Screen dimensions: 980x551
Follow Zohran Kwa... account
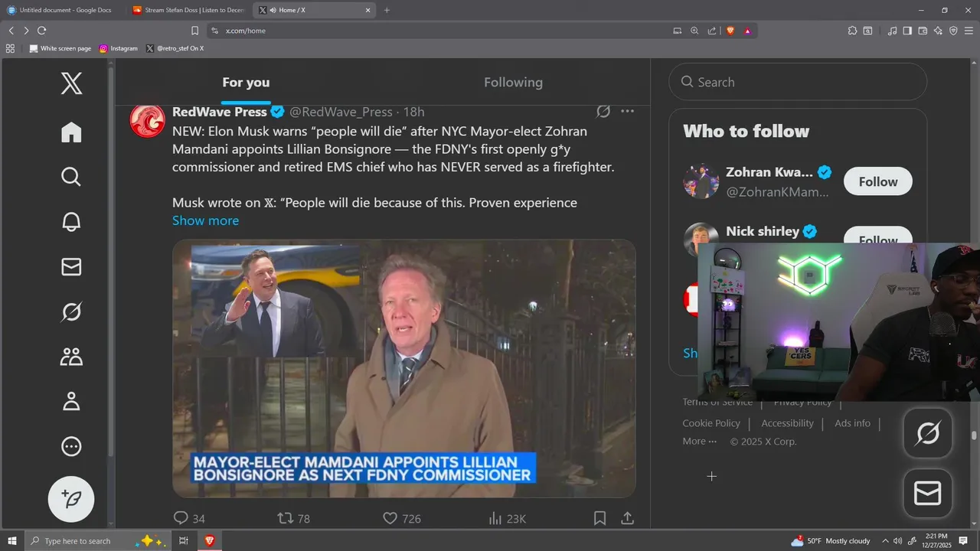point(877,181)
